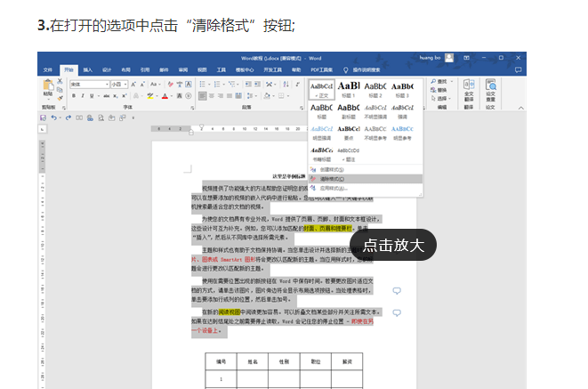Click the 清除格式 menu entry
Image resolution: width=588 pixels, height=389 pixels.
coord(366,179)
